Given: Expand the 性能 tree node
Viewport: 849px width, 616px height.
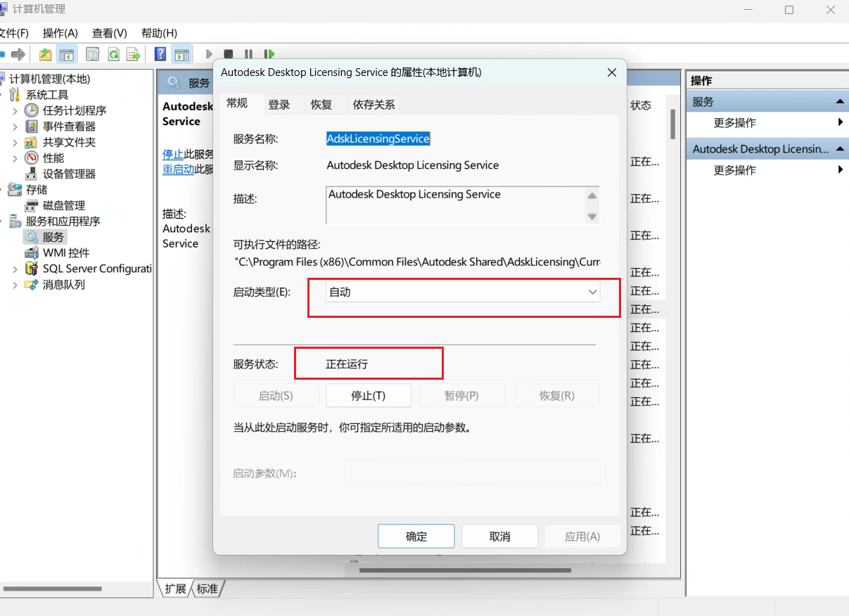Looking at the screenshot, I should click(x=15, y=158).
